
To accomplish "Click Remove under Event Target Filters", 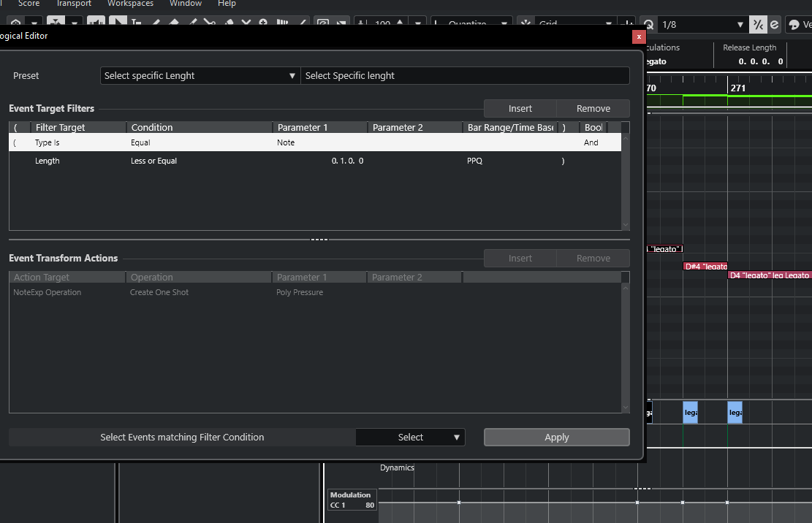I will click(x=593, y=109).
